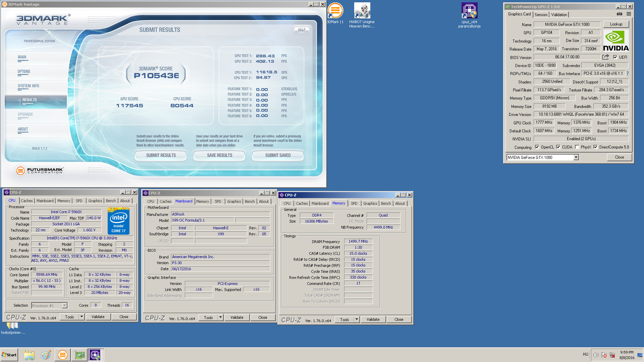Viewport: 644px width, 362px height.
Task: Click the 3DMark Vantage title bar icon
Action: 5,4
